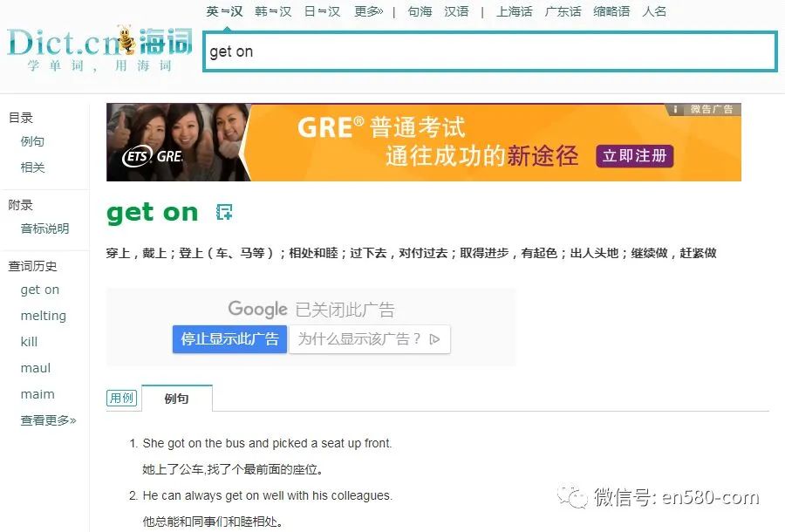Screen dimensions: 785x532
Task: Click the 为什么显示该广告？ button
Action: pyautogui.click(x=370, y=339)
